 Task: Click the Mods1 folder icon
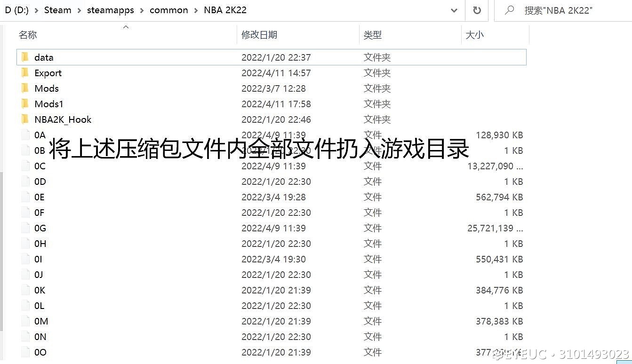click(x=25, y=104)
